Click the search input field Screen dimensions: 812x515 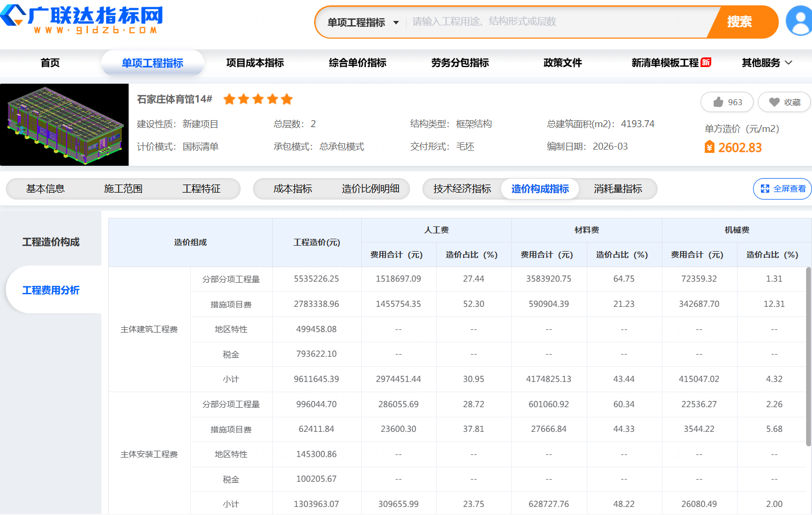pyautogui.click(x=557, y=22)
